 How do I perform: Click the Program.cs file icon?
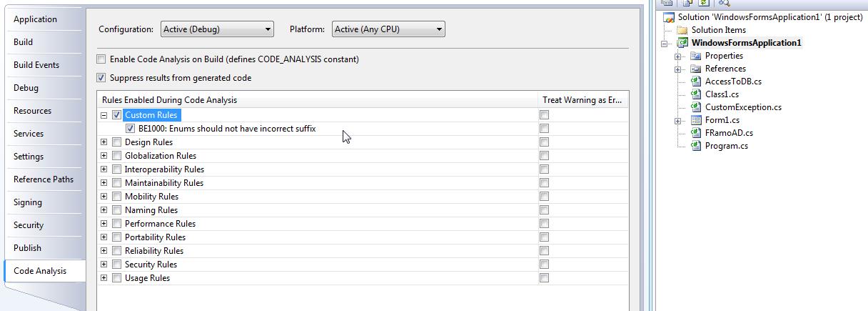(x=696, y=146)
